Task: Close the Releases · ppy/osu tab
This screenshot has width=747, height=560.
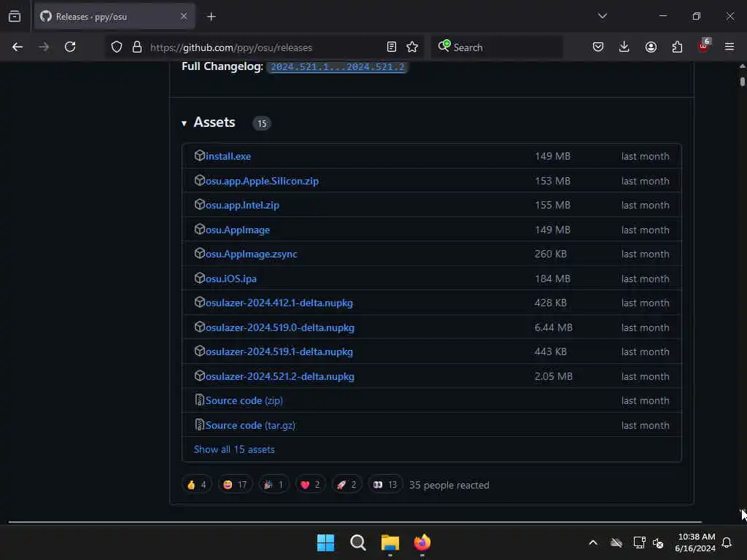Action: pos(184,17)
